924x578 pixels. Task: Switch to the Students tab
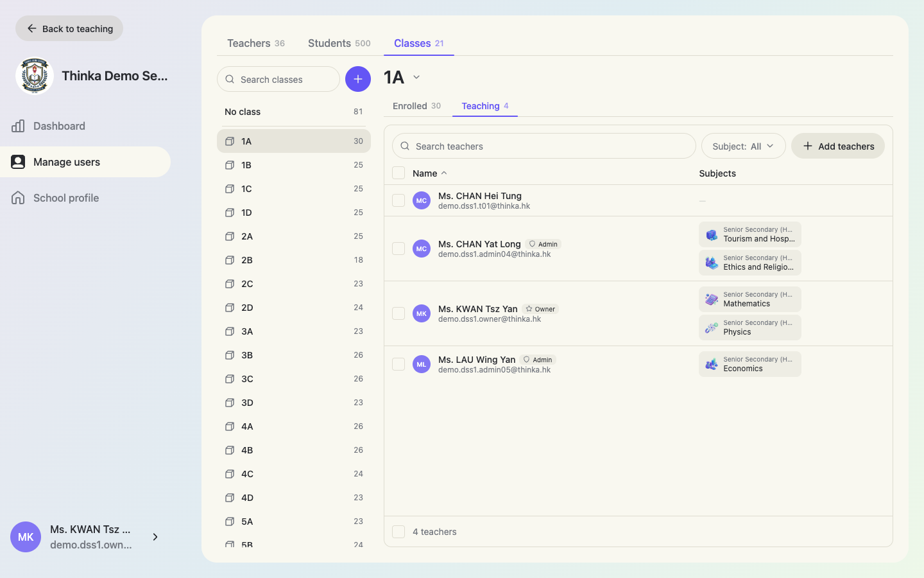point(339,43)
